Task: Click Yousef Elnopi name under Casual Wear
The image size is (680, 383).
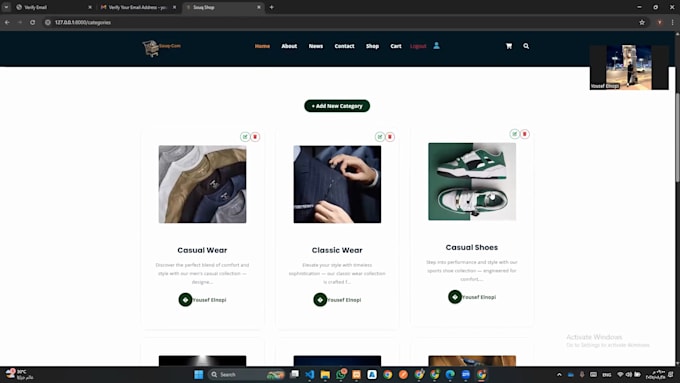Action: [x=209, y=300]
